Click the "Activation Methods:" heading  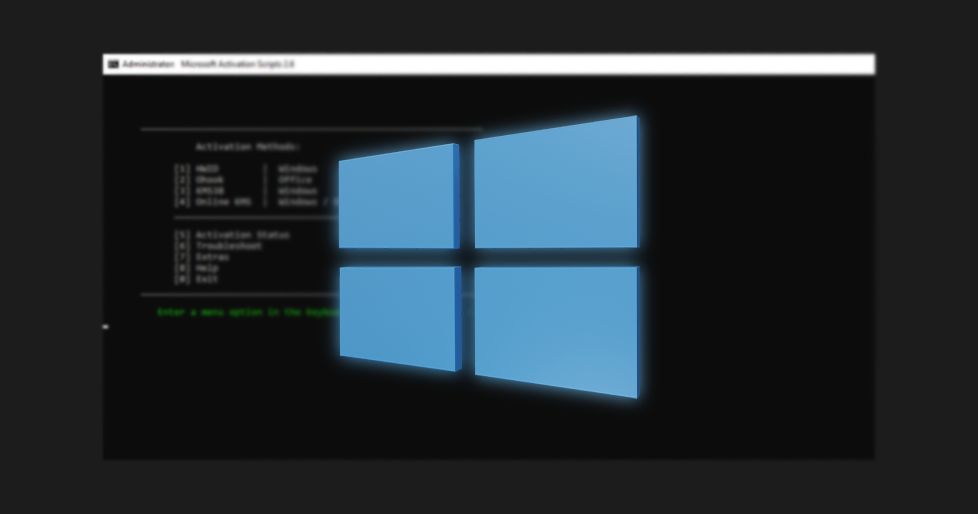tap(248, 147)
